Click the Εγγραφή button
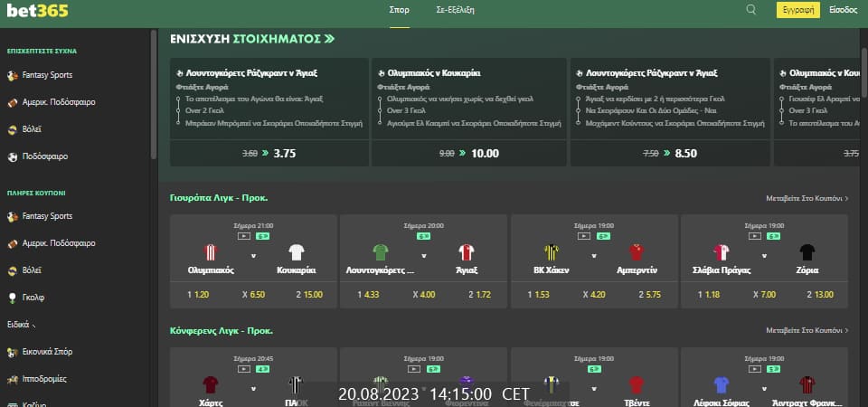This screenshot has height=407, width=868. click(x=798, y=10)
